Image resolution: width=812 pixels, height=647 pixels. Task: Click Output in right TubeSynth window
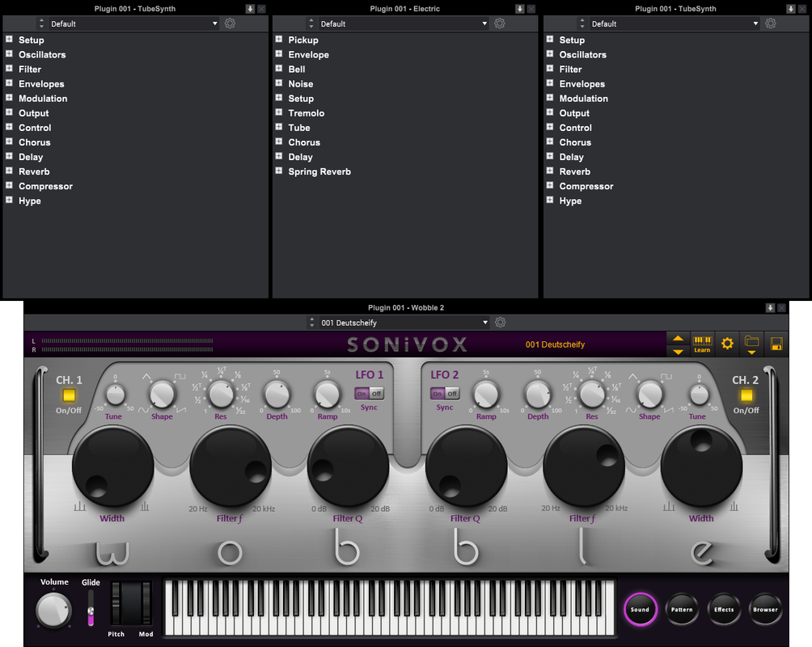pos(574,113)
